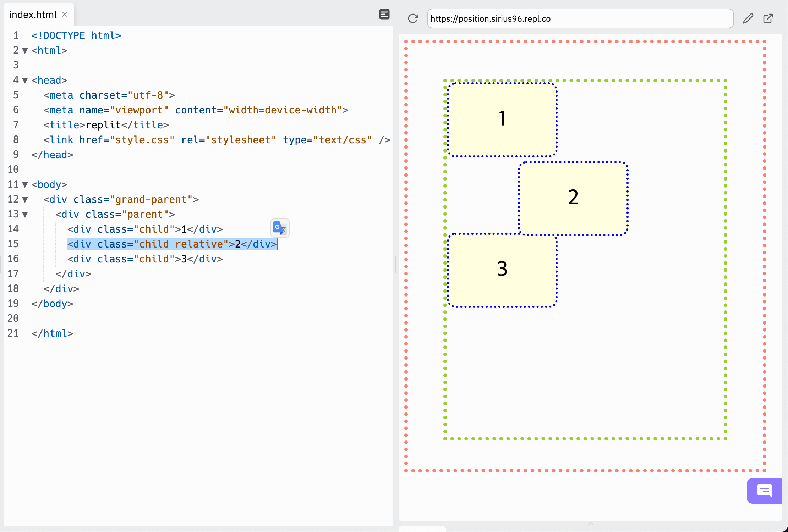Viewport: 788px width, 532px height.
Task: Click line number 10 in gutter
Action: pyautogui.click(x=13, y=170)
